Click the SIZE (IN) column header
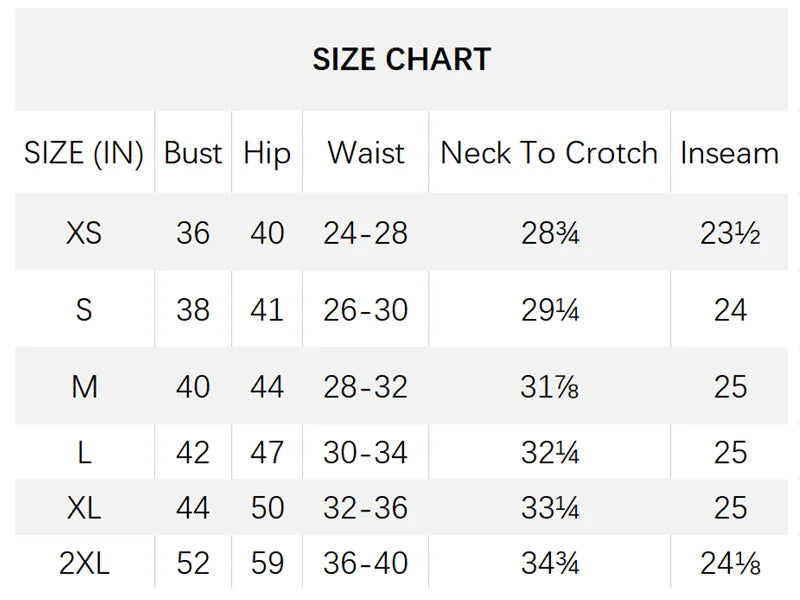This screenshot has height=600, width=800. (x=84, y=153)
